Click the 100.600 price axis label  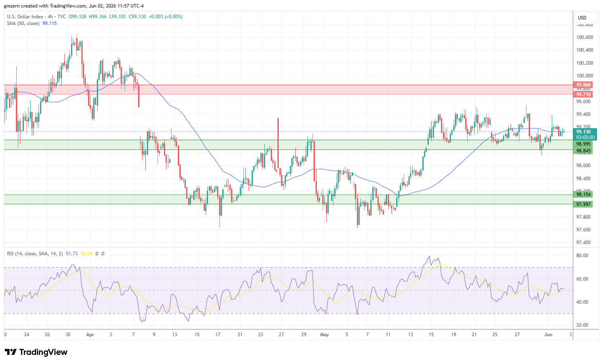point(585,37)
